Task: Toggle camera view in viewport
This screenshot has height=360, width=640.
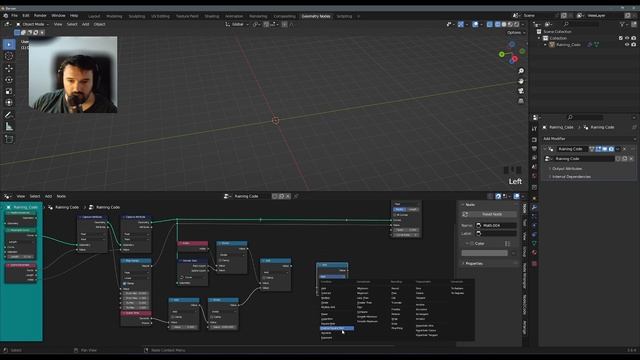Action: (521, 91)
